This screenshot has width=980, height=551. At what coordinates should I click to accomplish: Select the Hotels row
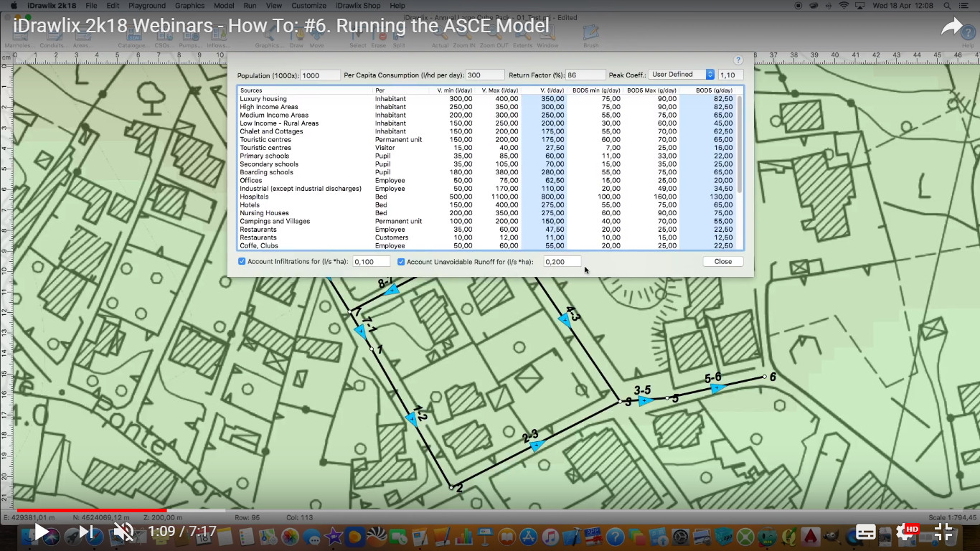point(487,205)
